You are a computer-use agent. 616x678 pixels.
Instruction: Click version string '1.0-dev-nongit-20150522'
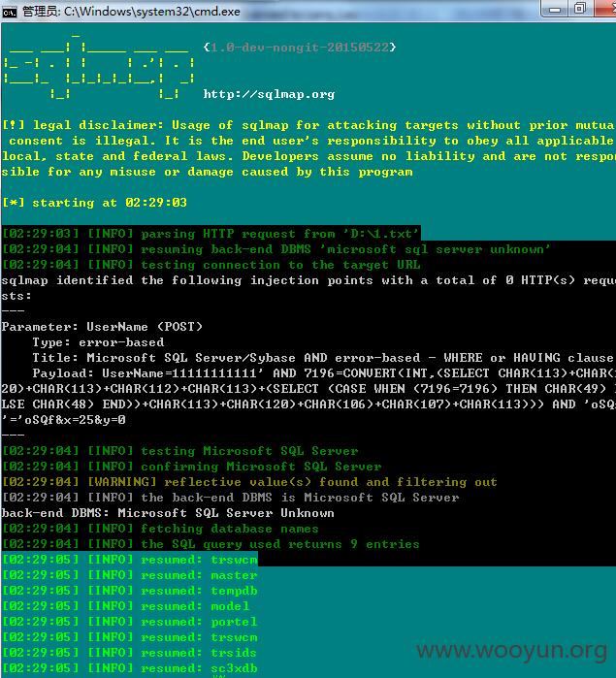(300, 47)
